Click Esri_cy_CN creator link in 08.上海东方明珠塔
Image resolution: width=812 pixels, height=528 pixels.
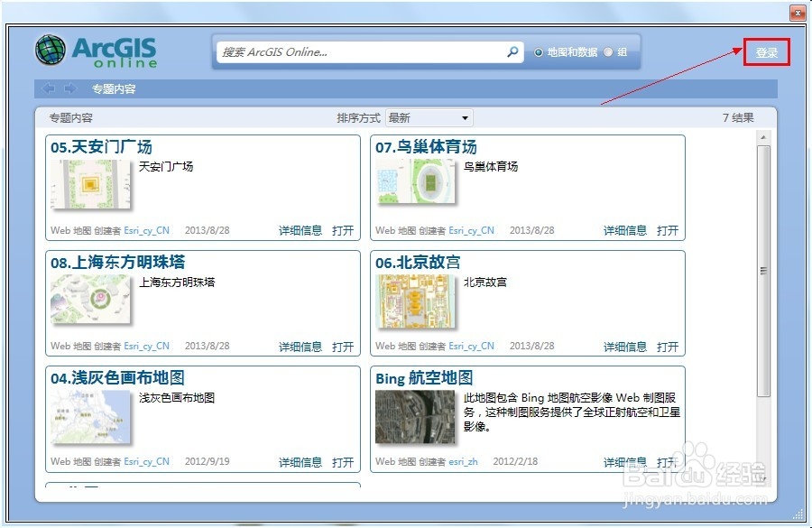pyautogui.click(x=146, y=346)
